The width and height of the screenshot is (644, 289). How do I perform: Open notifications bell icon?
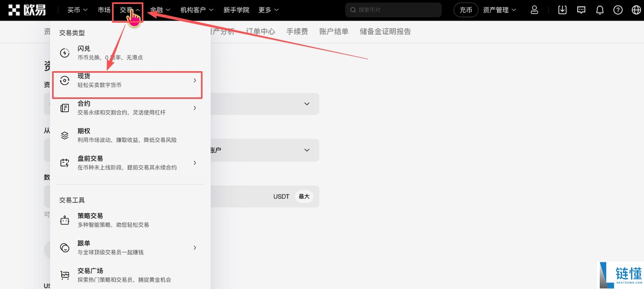tap(600, 10)
